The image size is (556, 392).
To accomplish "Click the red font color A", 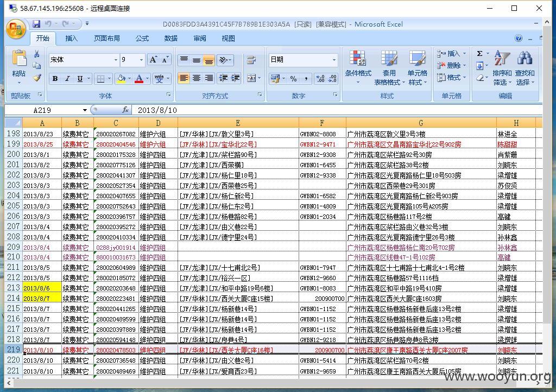I will tap(139, 79).
